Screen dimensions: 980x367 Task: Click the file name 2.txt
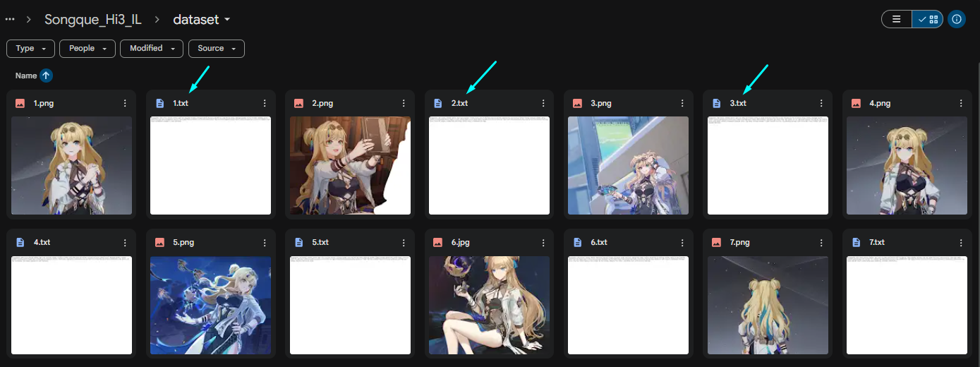pyautogui.click(x=459, y=103)
